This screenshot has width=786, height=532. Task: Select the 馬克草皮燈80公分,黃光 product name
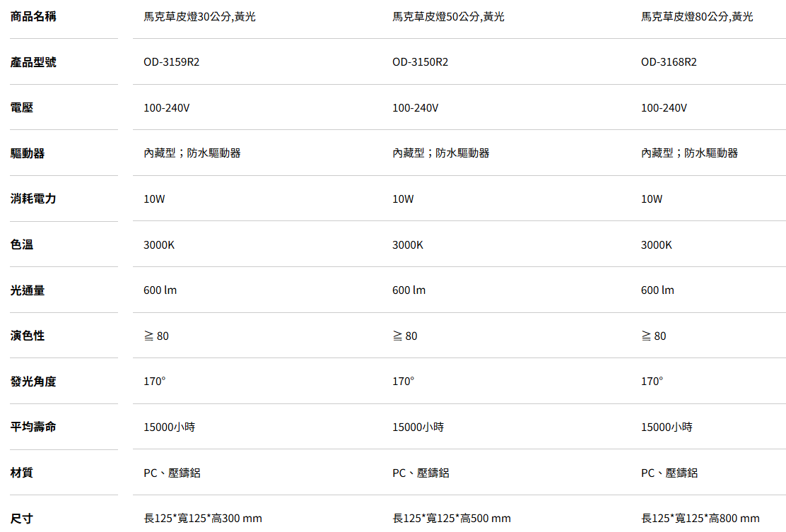point(697,16)
